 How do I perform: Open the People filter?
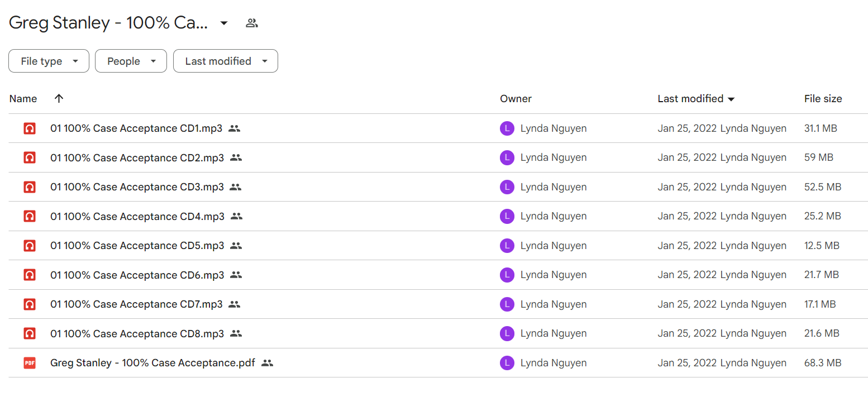tap(131, 61)
